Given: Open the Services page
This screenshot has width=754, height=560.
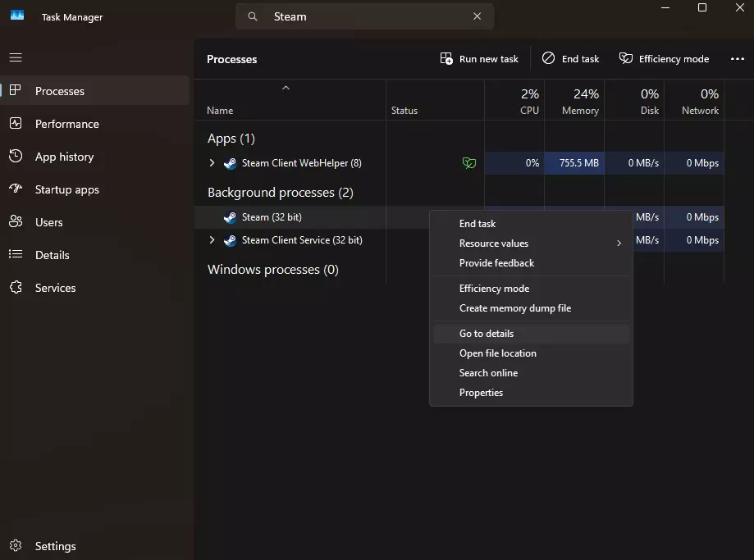Looking at the screenshot, I should [94, 288].
